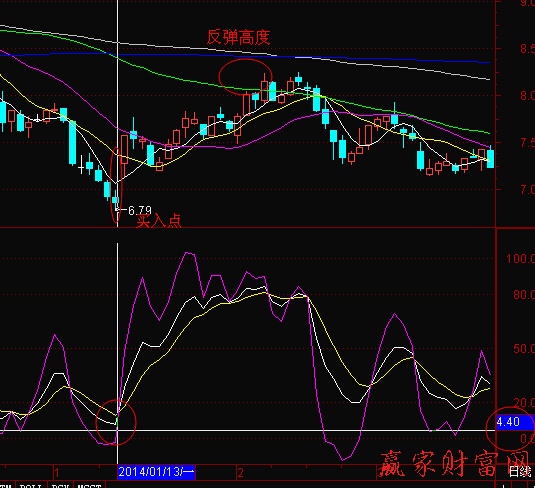
Task: Select the 买入点 red annotation text
Action: coord(159,221)
